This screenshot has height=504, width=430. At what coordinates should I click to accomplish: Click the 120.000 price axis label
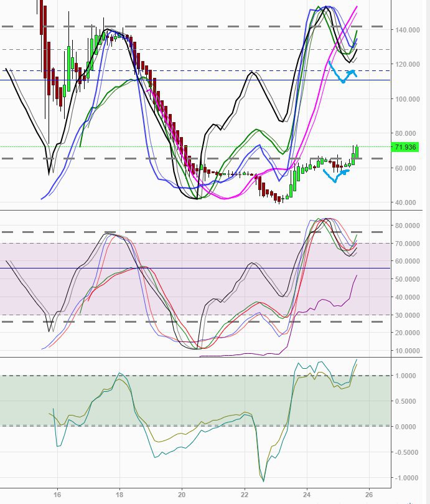[x=408, y=64]
